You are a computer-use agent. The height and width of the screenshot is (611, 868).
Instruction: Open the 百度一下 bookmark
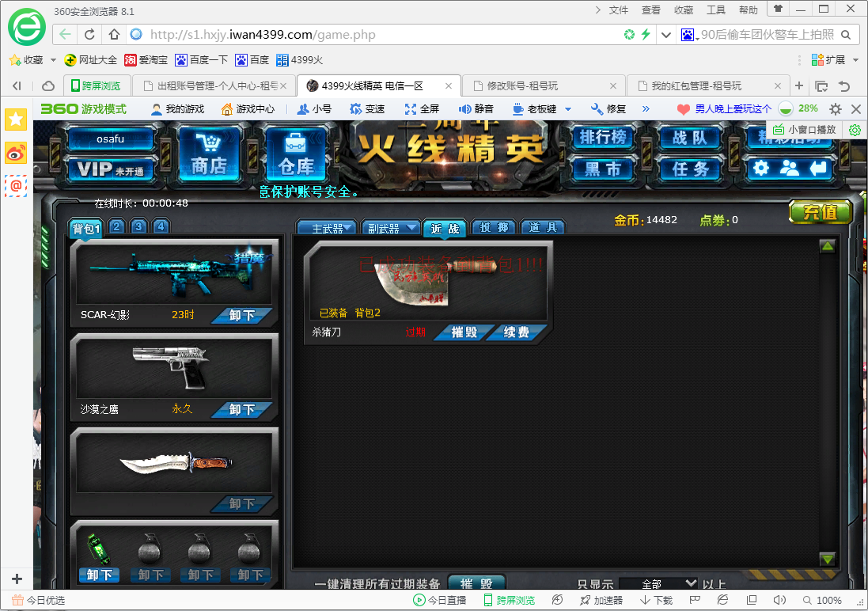tap(202, 60)
